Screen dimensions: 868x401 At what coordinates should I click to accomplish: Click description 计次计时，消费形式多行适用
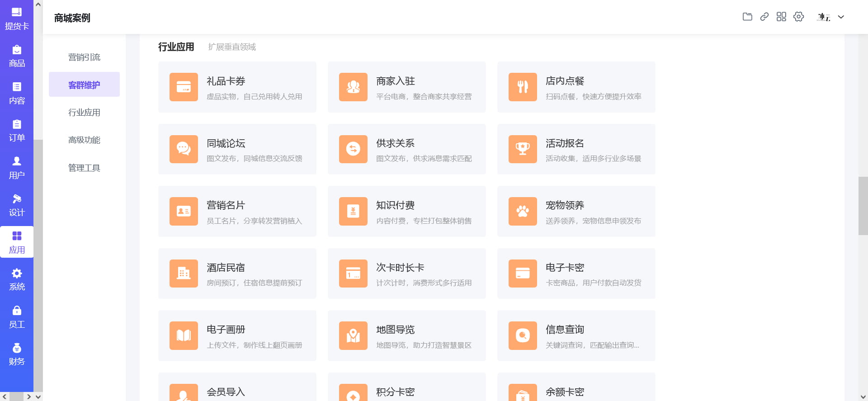[424, 283]
